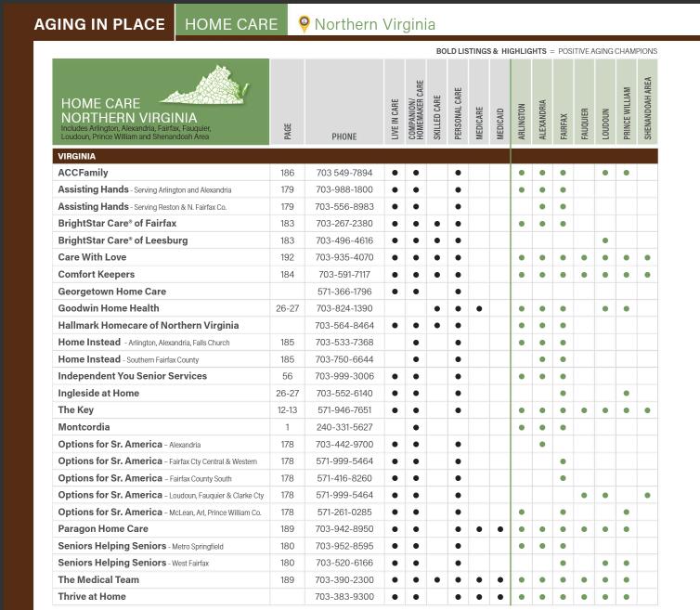700x610 pixels.
Task: Click the Virginia state map graphic
Action: coord(203,85)
